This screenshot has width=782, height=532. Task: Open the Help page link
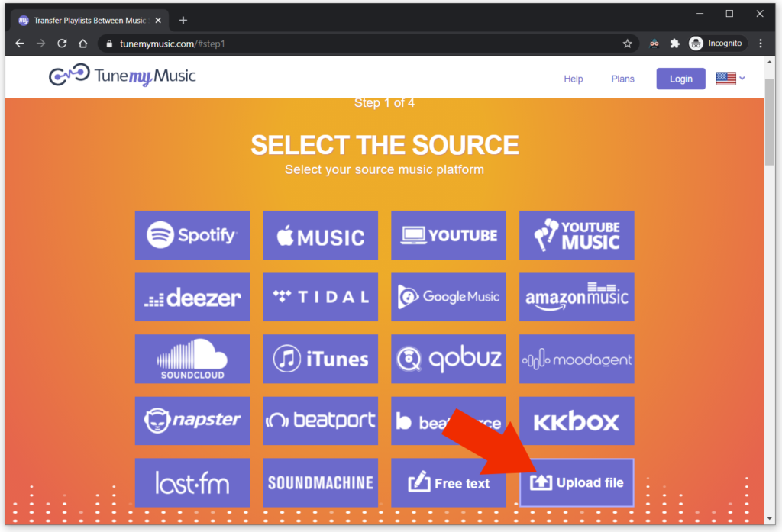pyautogui.click(x=573, y=79)
